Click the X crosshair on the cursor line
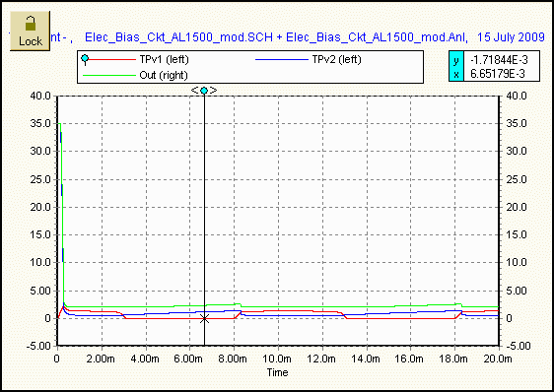The height and width of the screenshot is (392, 554). 204,318
